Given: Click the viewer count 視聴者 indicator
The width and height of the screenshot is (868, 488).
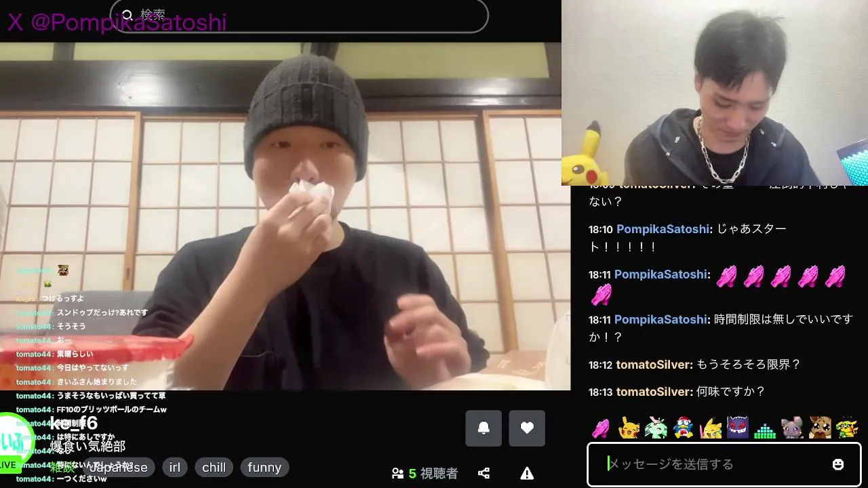Looking at the screenshot, I should pyautogui.click(x=425, y=473).
